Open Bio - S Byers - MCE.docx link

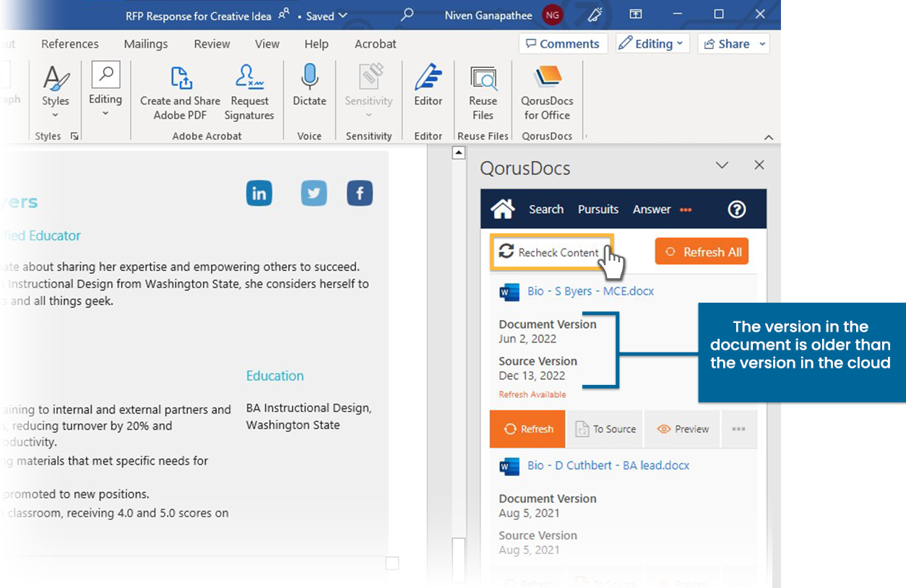point(590,291)
